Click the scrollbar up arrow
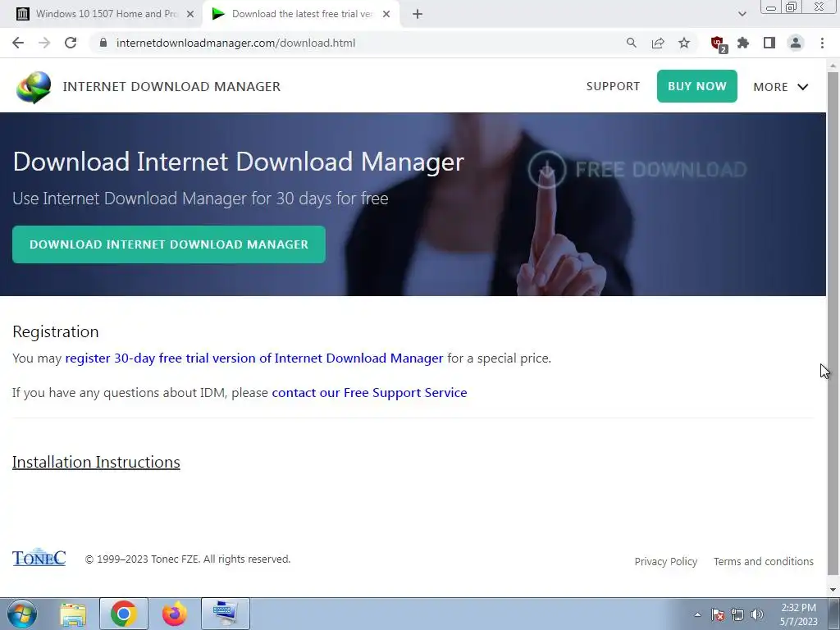 coord(833,65)
